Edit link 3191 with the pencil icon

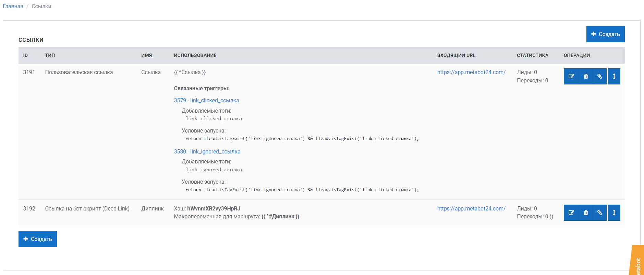[x=571, y=76]
